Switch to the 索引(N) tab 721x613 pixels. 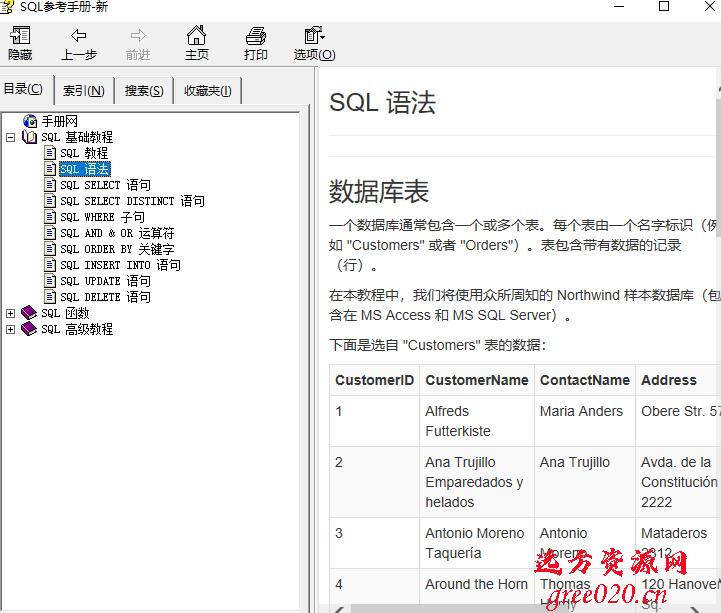pos(84,91)
